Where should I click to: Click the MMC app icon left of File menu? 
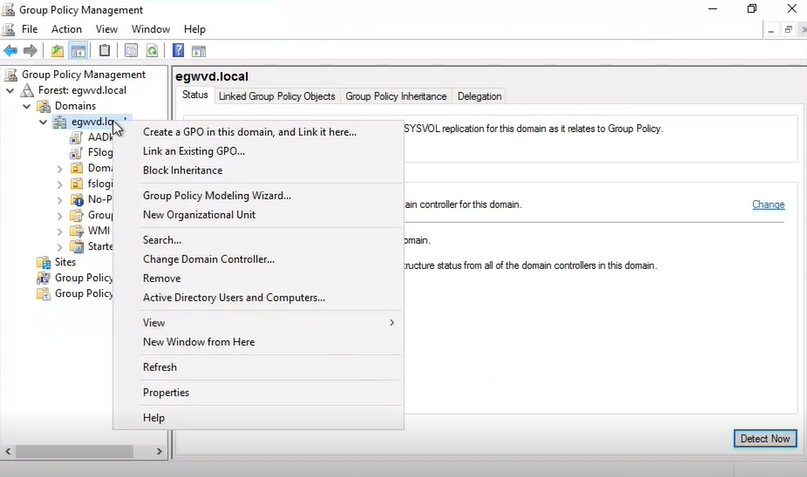coord(8,29)
